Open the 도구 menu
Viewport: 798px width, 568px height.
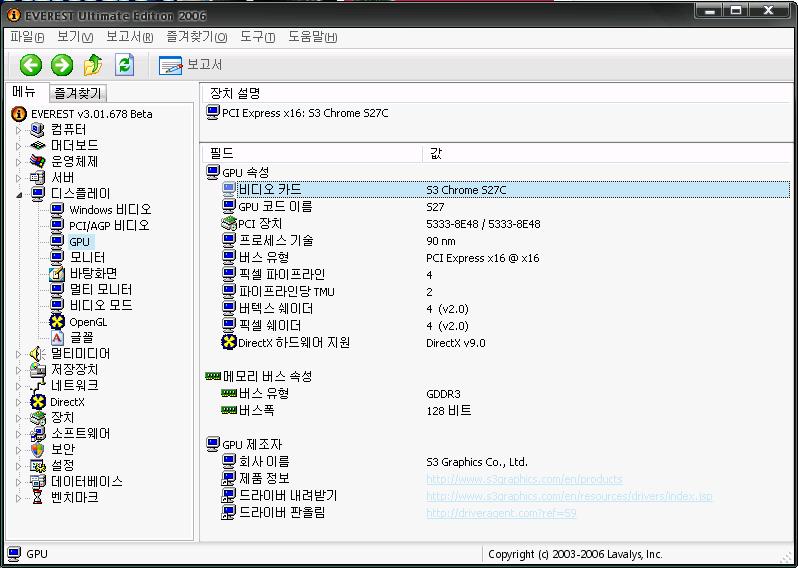pyautogui.click(x=258, y=37)
